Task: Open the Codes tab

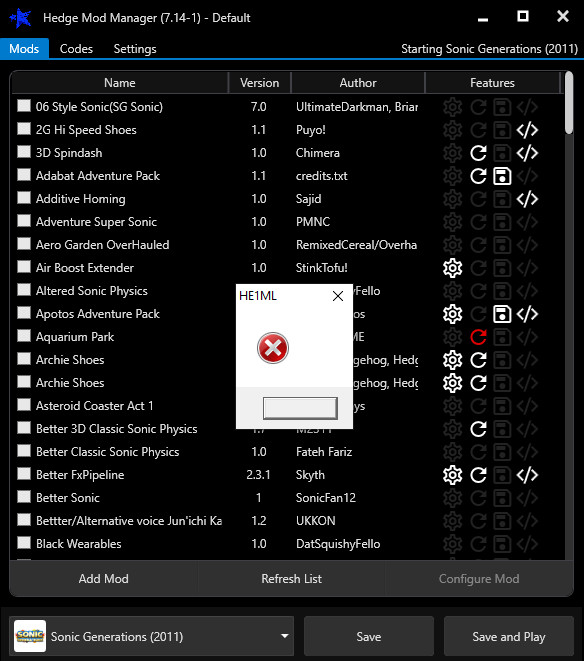Action: 76,49
